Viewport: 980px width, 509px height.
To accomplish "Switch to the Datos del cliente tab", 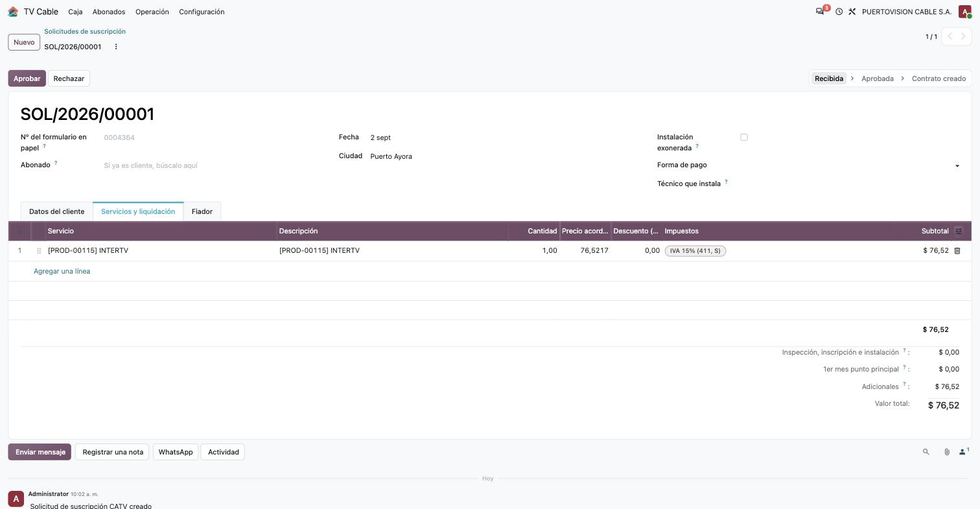I will (56, 211).
